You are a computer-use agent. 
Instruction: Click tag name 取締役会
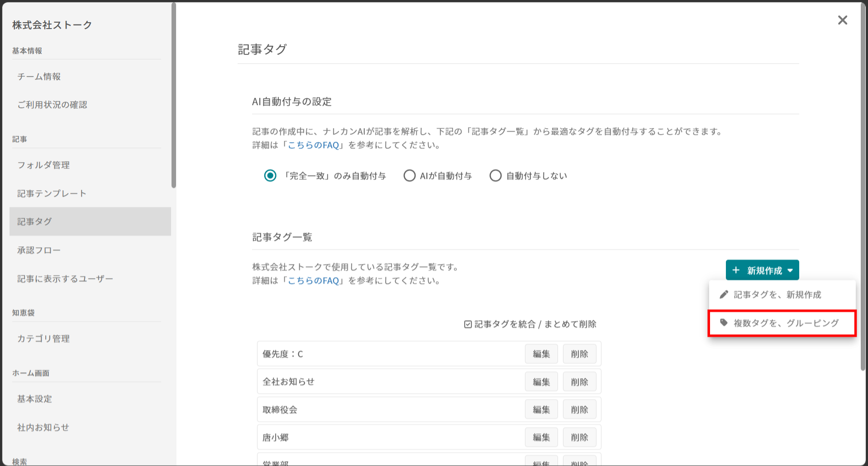point(280,410)
